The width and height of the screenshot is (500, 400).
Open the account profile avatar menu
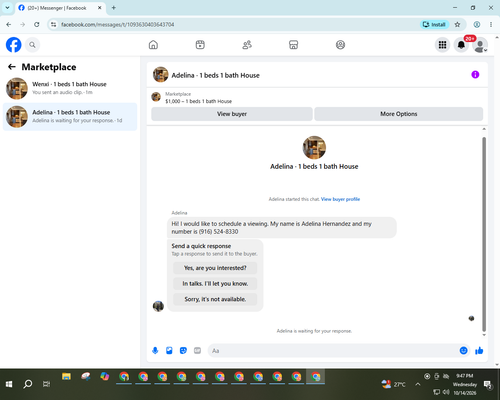click(480, 45)
